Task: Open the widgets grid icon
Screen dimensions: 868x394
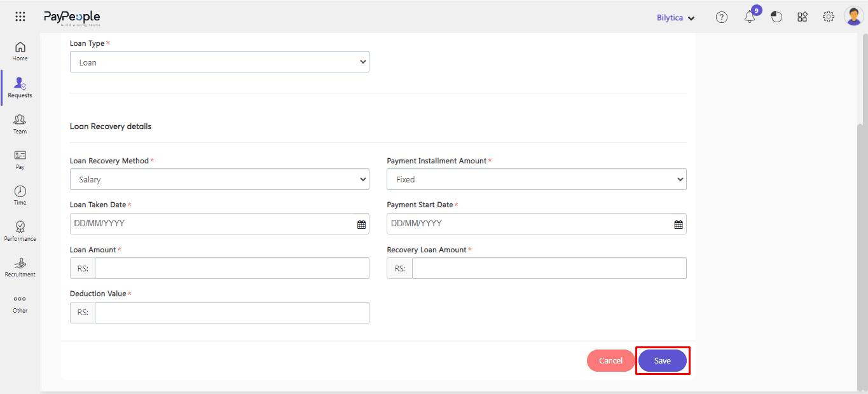Action: [803, 17]
